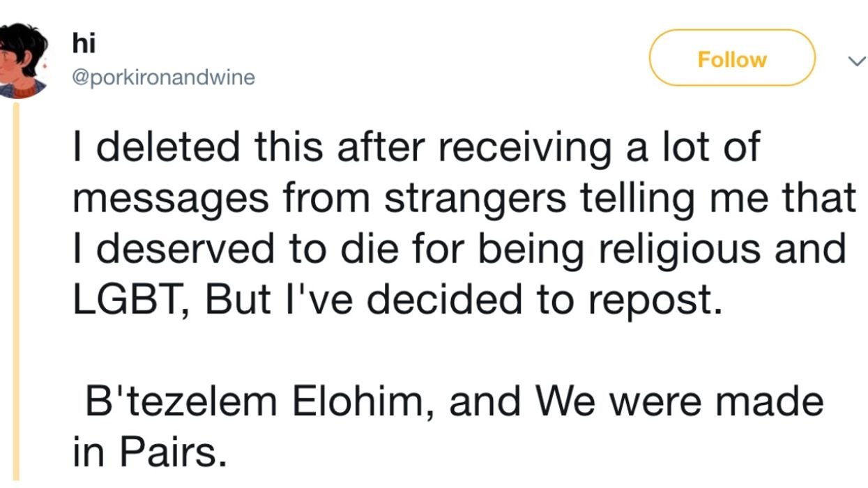Click the Follow button

(732, 59)
